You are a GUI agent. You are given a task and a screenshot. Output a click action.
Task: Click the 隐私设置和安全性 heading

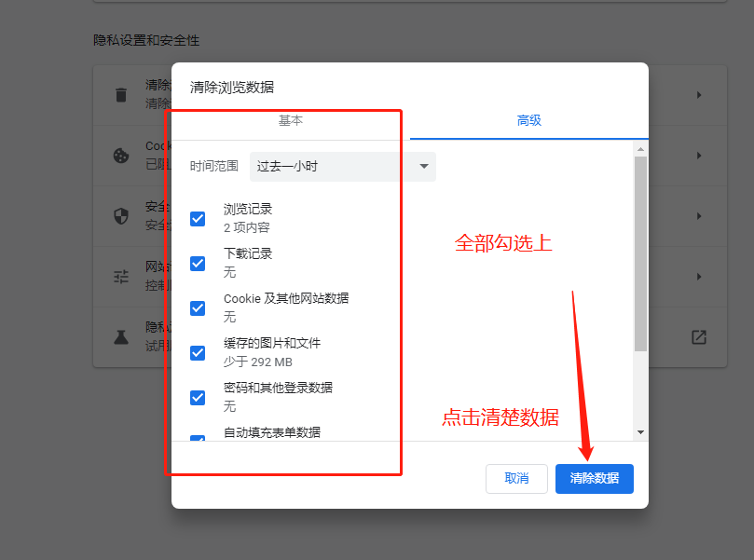point(146,40)
